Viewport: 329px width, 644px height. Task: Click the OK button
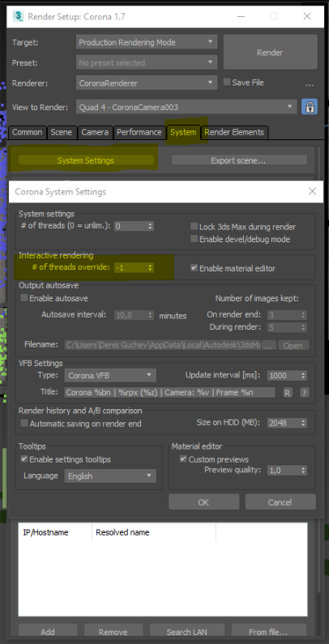(203, 502)
